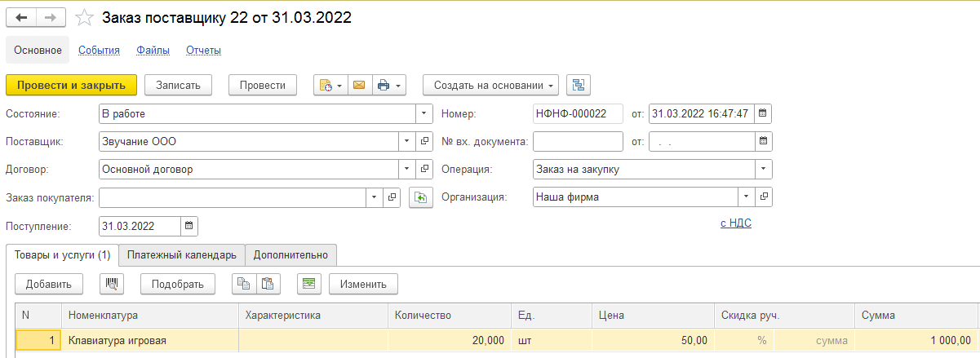
Task: Expand the Заказ покупателя dropdown arrow
Action: [x=375, y=197]
